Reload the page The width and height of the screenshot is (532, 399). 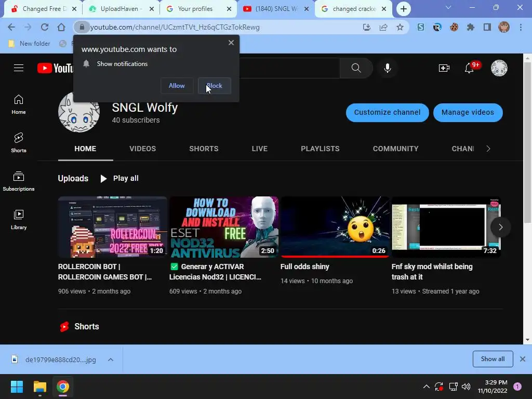45,27
